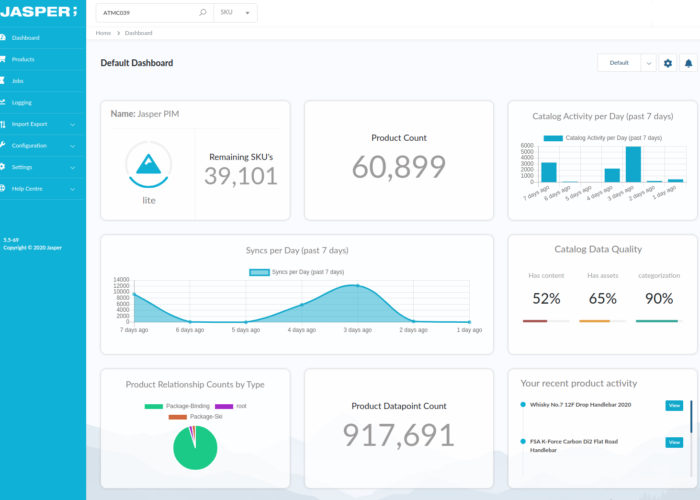Click the Jasper PIM mountain logo
Image resolution: width=700 pixels, height=500 pixels.
(x=149, y=164)
